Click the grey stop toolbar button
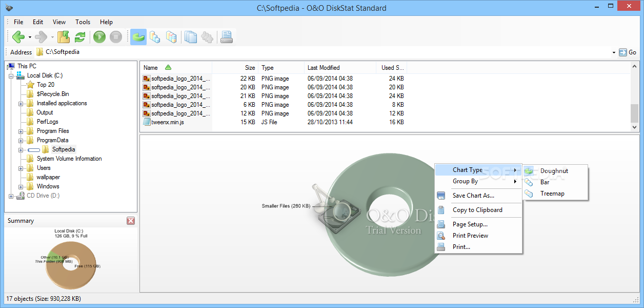Screen dimensions: 644x308 [116, 37]
